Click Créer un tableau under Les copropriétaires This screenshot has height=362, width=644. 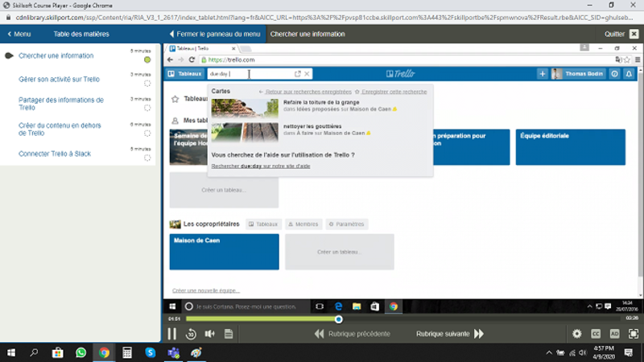(340, 252)
